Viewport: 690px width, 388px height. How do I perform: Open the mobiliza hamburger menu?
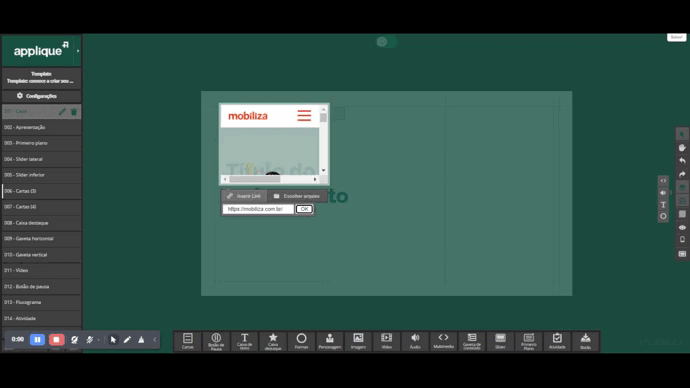point(304,116)
